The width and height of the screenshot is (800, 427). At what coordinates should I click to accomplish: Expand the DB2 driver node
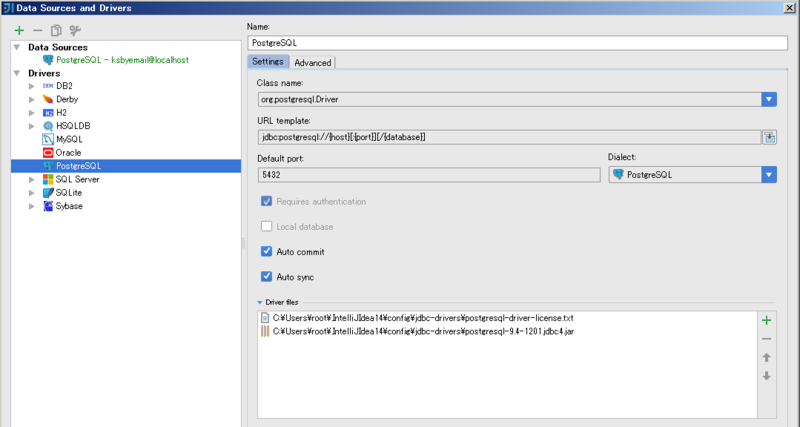tap(32, 86)
